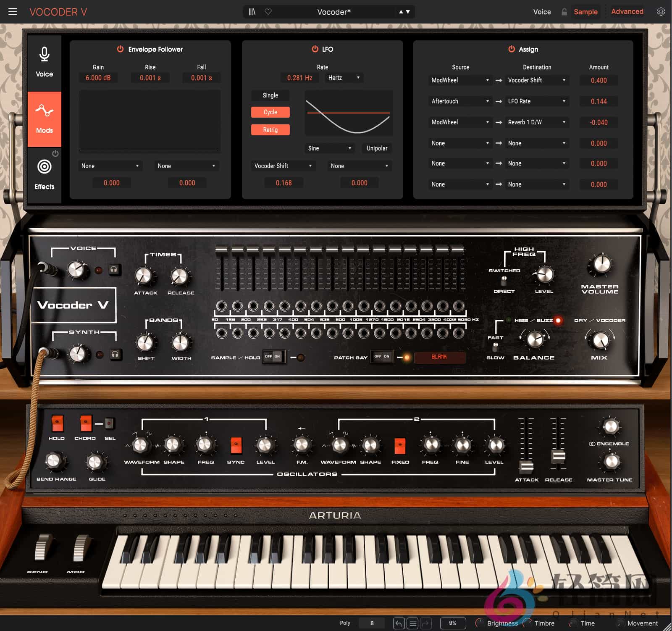Switch the Sample/Hold switch to OFF
The height and width of the screenshot is (631, 672).
[269, 357]
